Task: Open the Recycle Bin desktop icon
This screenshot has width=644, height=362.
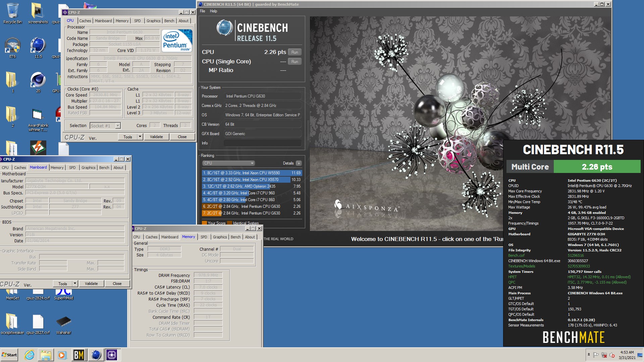Action: tap(12, 13)
